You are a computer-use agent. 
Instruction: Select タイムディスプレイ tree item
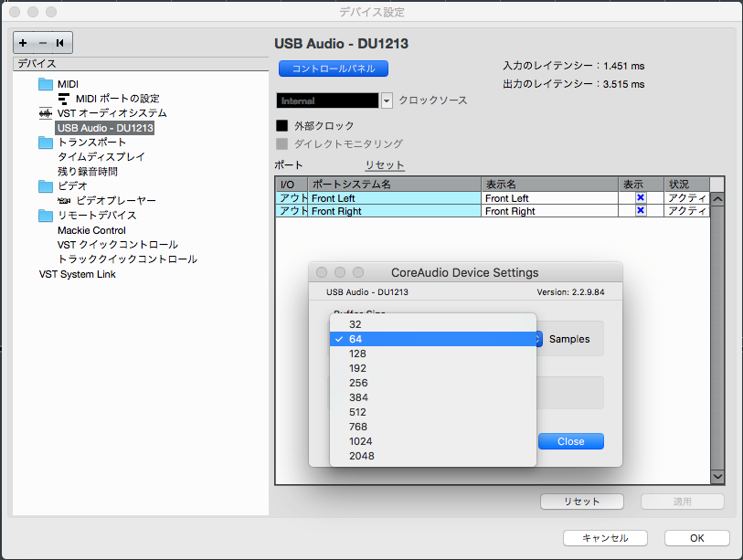pos(101,157)
